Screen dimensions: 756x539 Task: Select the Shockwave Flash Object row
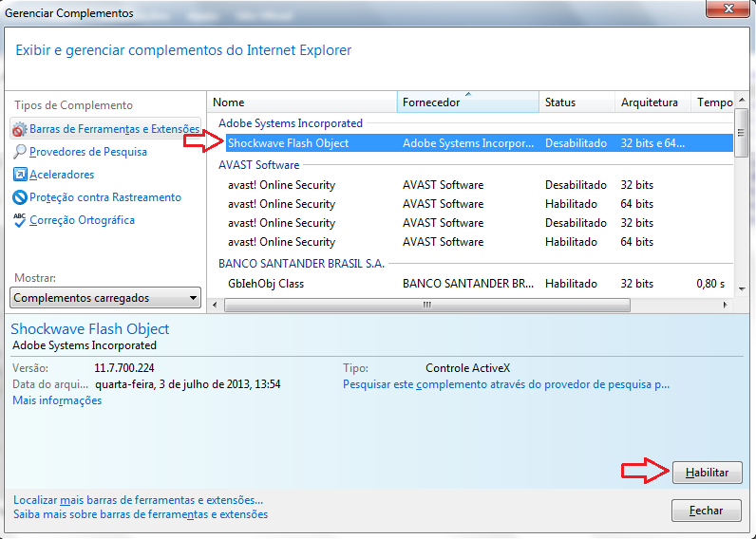pos(480,143)
